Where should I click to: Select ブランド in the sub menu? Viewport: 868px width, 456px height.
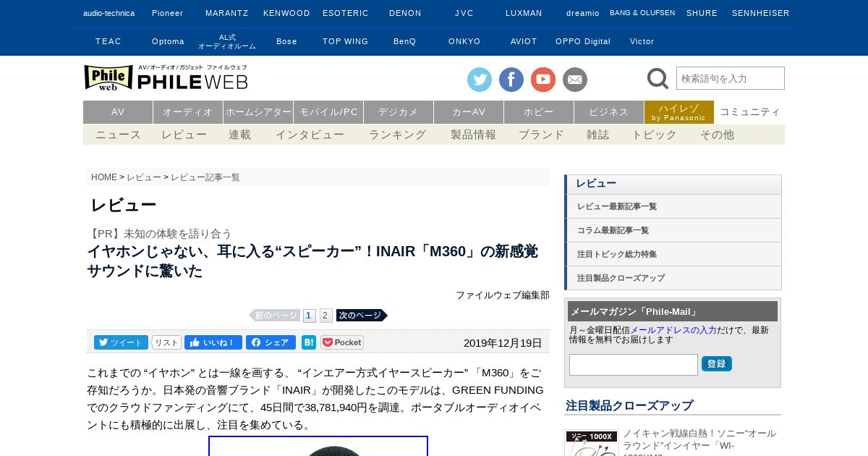pos(542,135)
